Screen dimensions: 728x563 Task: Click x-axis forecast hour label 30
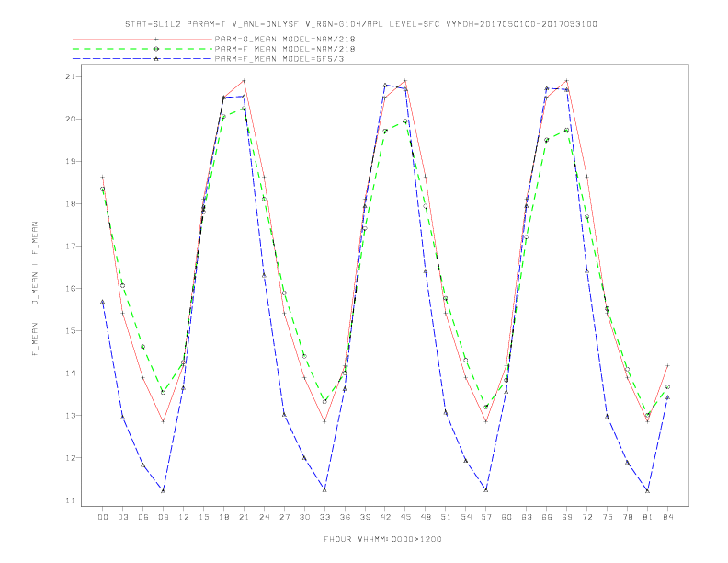click(x=304, y=517)
